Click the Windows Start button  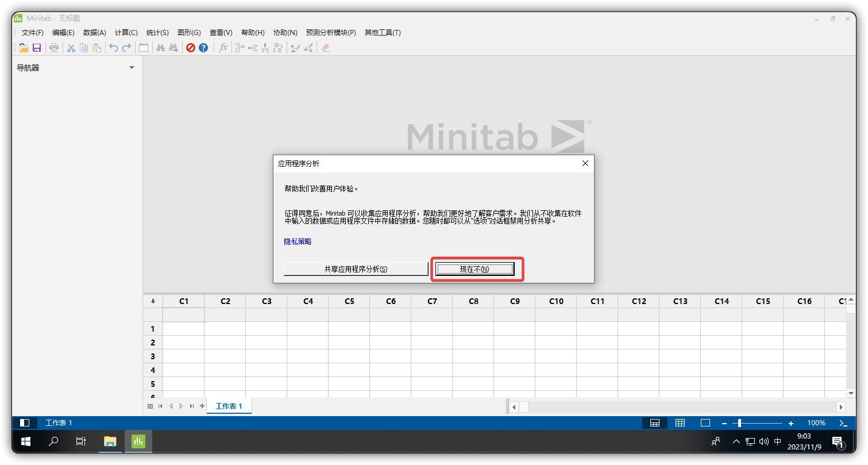(x=26, y=441)
